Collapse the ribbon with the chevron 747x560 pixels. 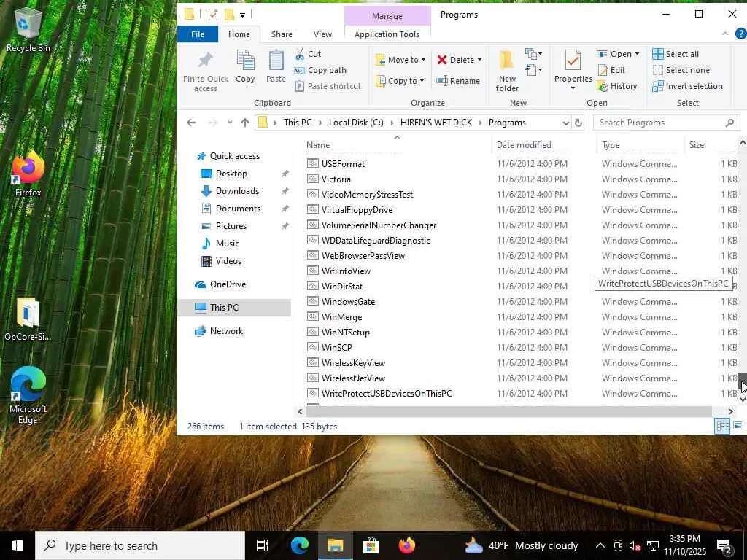click(x=725, y=34)
